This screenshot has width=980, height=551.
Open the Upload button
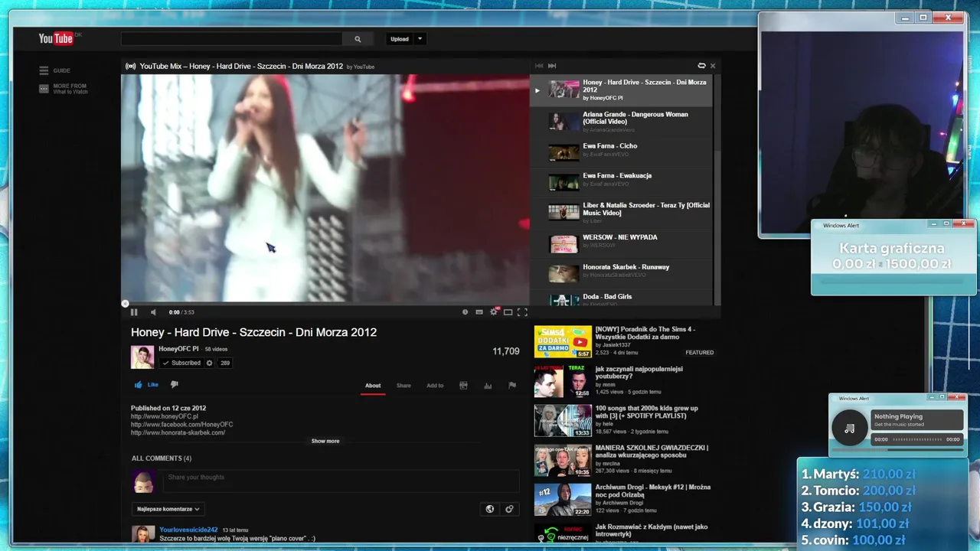[x=400, y=39]
